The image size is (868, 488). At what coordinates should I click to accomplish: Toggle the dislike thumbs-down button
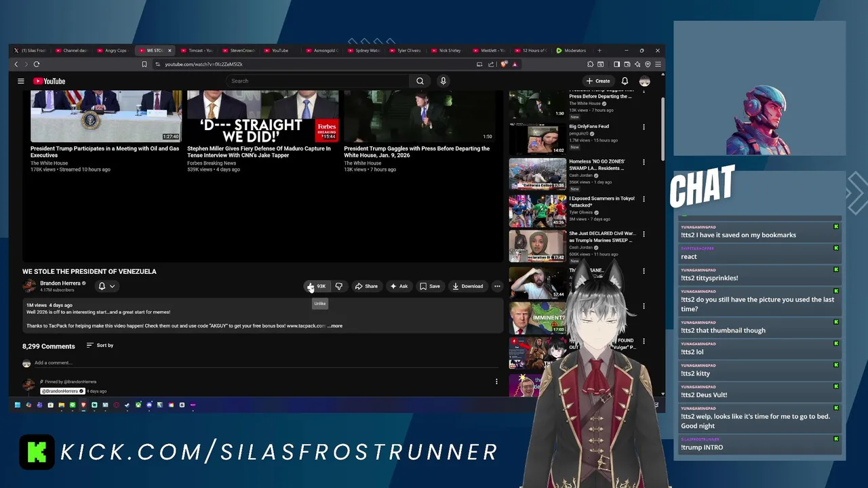pyautogui.click(x=339, y=286)
